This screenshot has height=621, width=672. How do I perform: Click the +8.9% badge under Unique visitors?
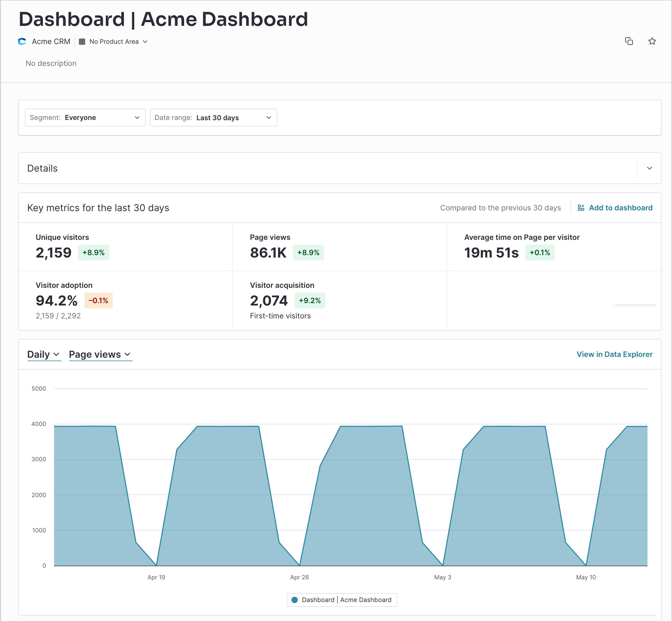pos(93,252)
